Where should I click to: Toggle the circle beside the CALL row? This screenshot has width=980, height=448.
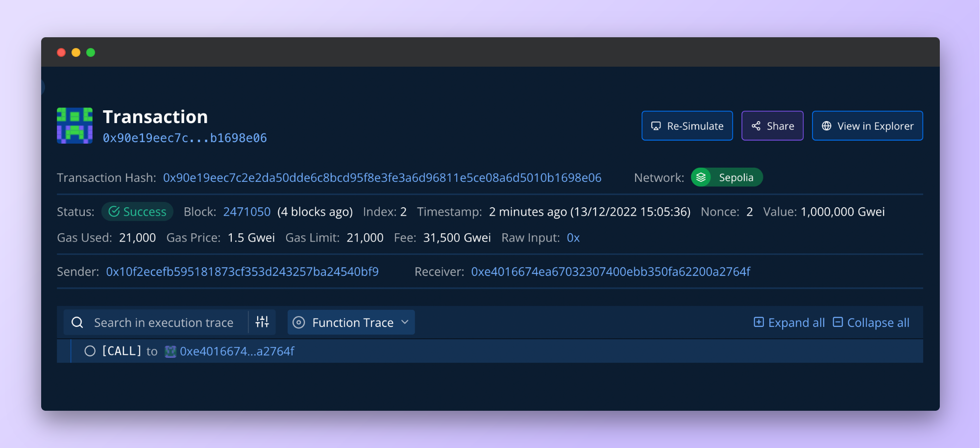coord(90,351)
